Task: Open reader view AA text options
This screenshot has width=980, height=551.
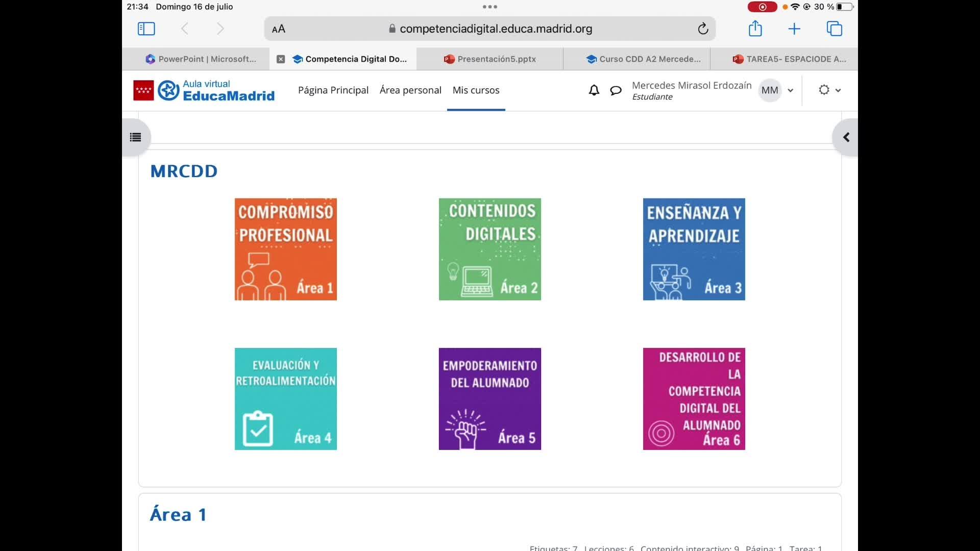Action: [x=279, y=29]
